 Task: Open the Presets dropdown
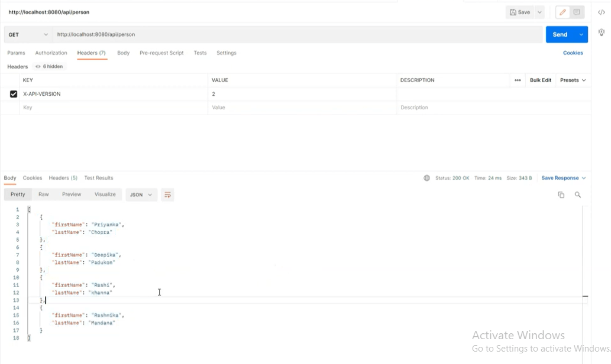point(573,80)
